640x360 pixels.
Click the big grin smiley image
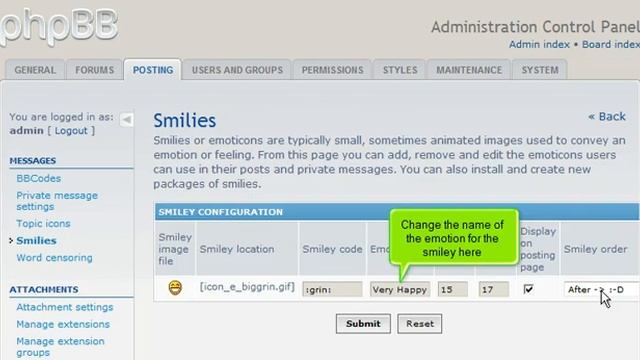pyautogui.click(x=175, y=288)
